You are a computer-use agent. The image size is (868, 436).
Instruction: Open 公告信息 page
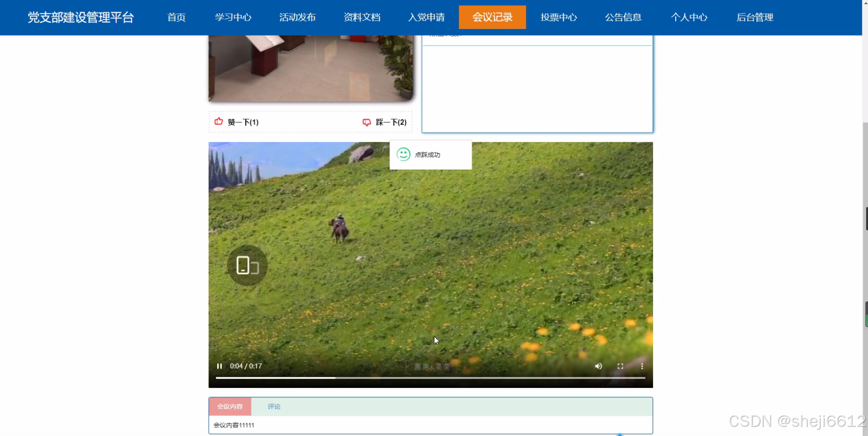[623, 18]
